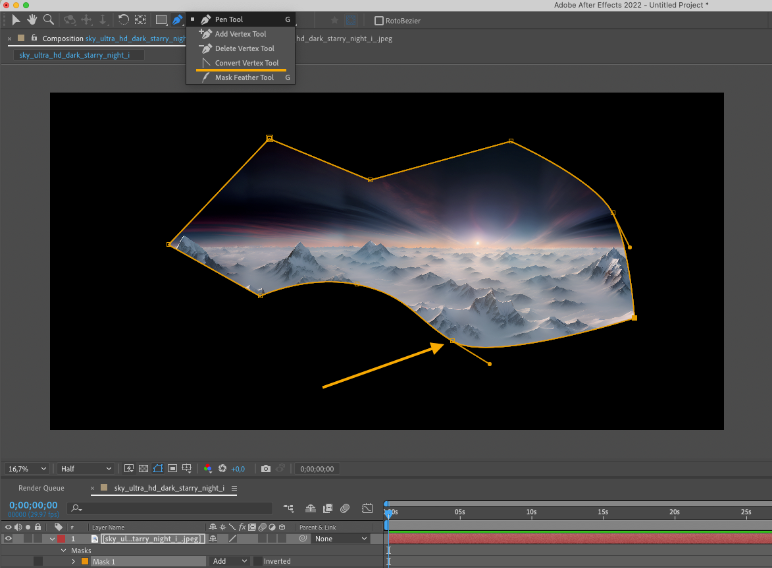Open the Half resolution dropdown
This screenshot has width=772, height=568.
86,468
